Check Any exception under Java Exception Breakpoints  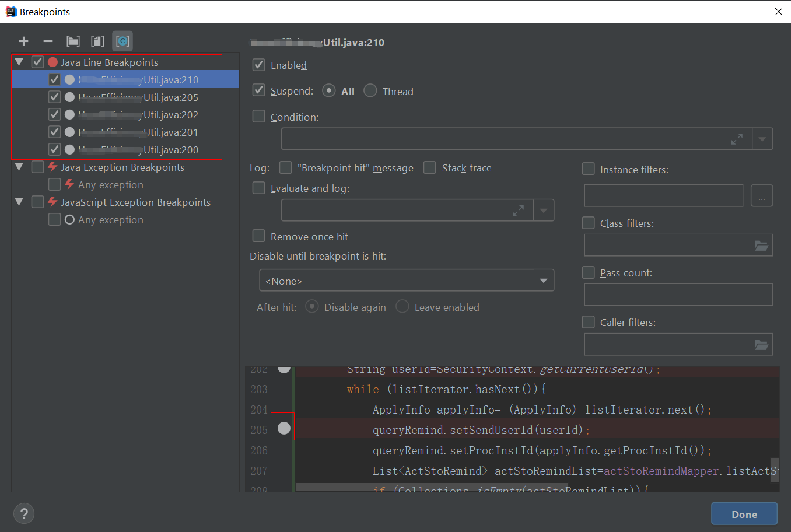(54, 184)
